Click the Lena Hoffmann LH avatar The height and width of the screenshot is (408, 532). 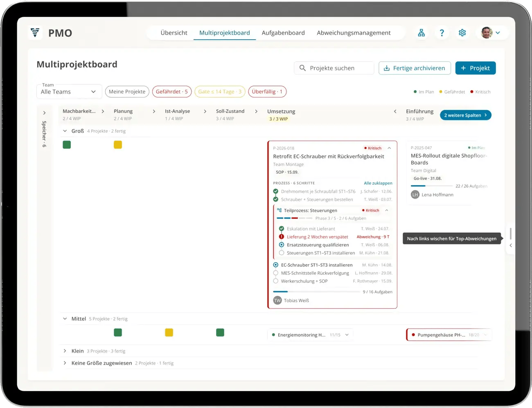coord(415,195)
